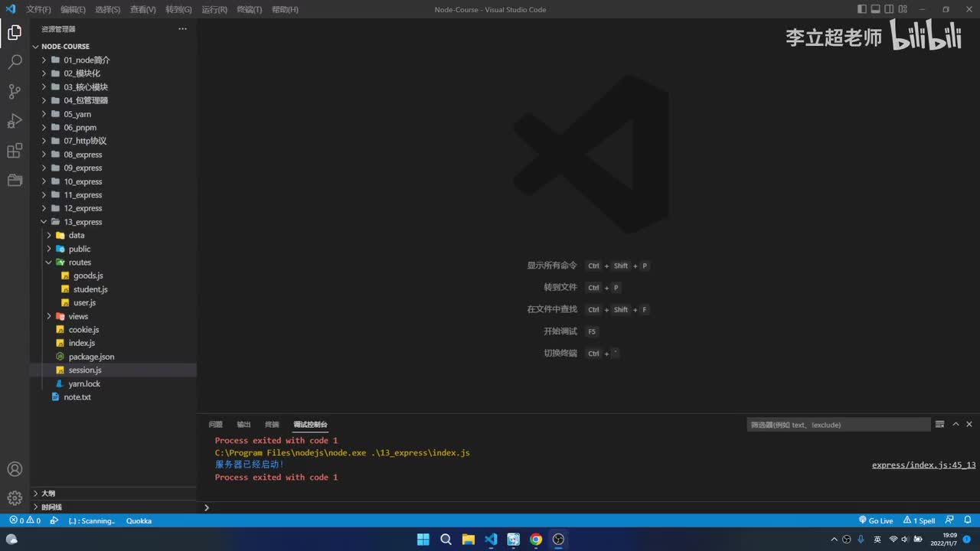Open the Extensions view

coord(15,151)
